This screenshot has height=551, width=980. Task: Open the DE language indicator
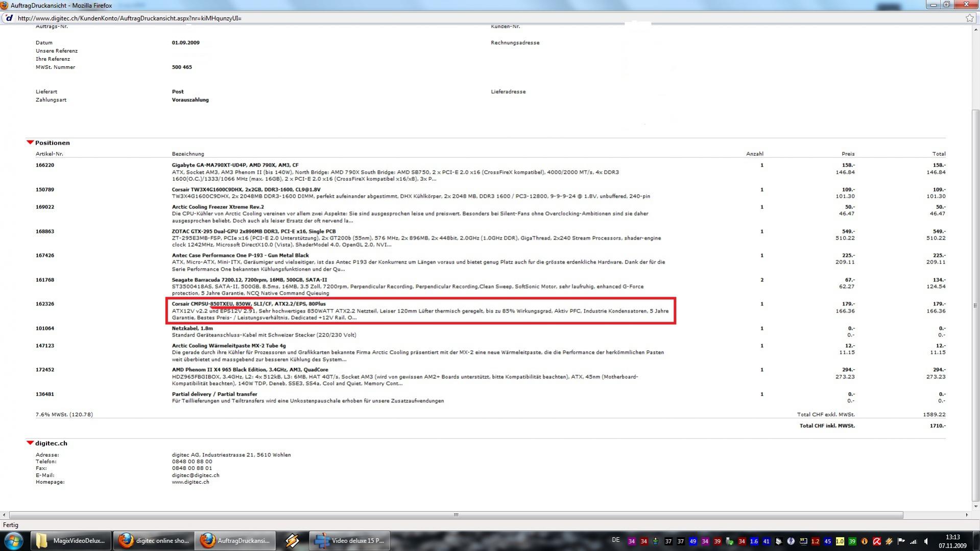coord(616,540)
